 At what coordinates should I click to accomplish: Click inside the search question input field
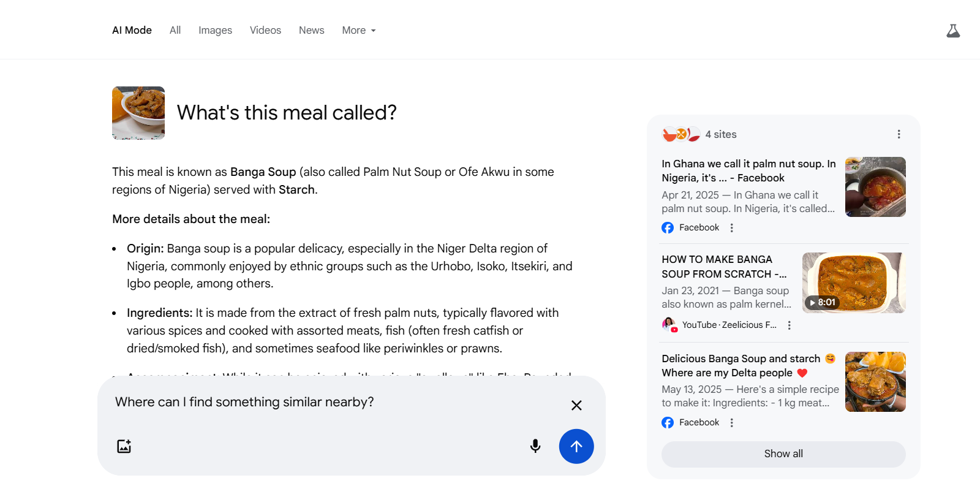[306, 402]
